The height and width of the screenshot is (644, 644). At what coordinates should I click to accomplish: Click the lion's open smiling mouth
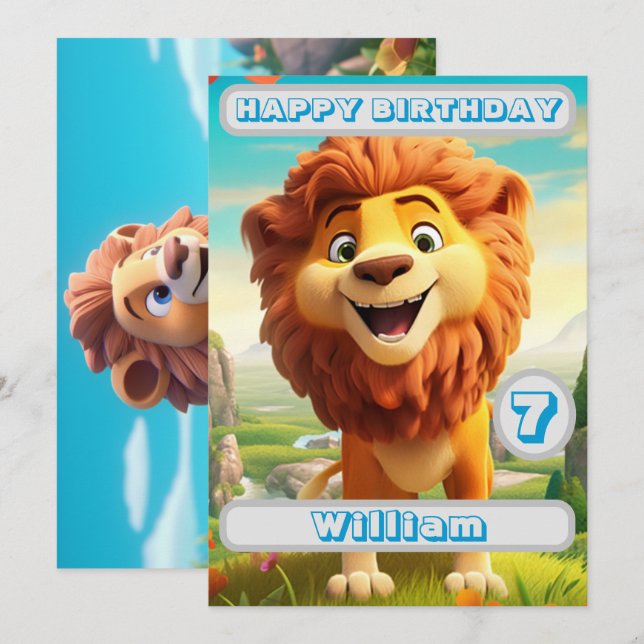[387, 315]
